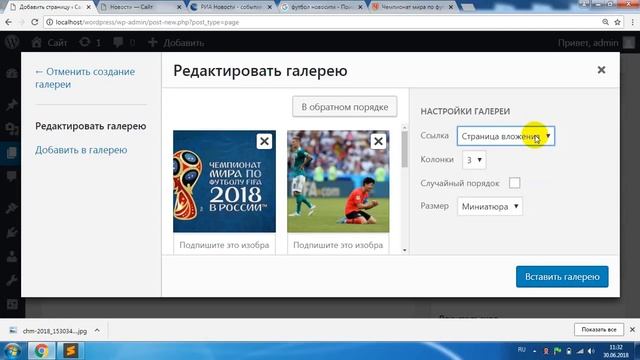Click the В обратном порядке button

coord(344,107)
